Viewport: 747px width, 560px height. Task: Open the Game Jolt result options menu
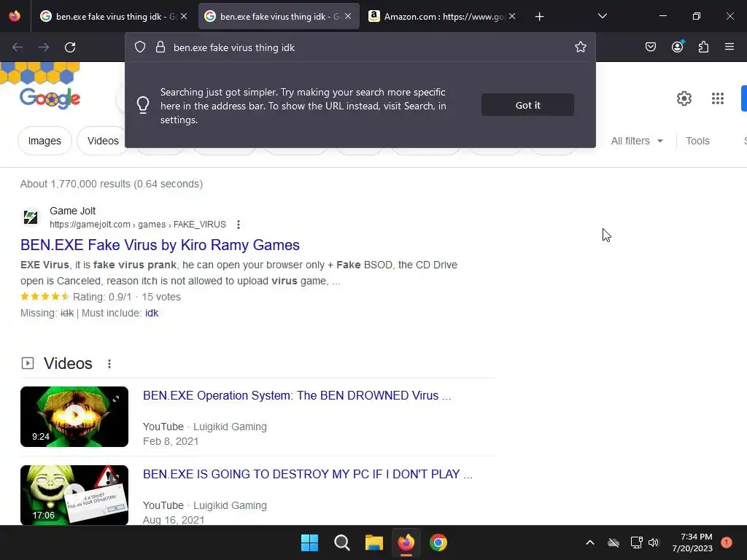(x=239, y=225)
